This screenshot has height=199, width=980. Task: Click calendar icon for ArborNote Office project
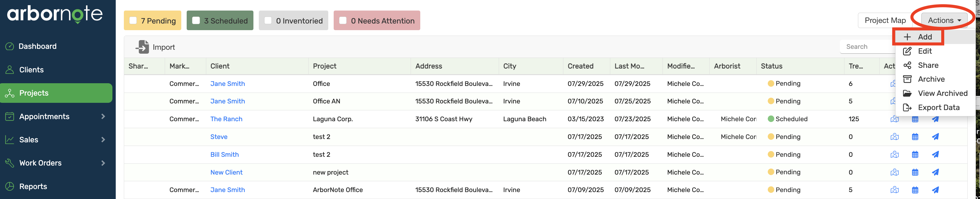pos(915,190)
